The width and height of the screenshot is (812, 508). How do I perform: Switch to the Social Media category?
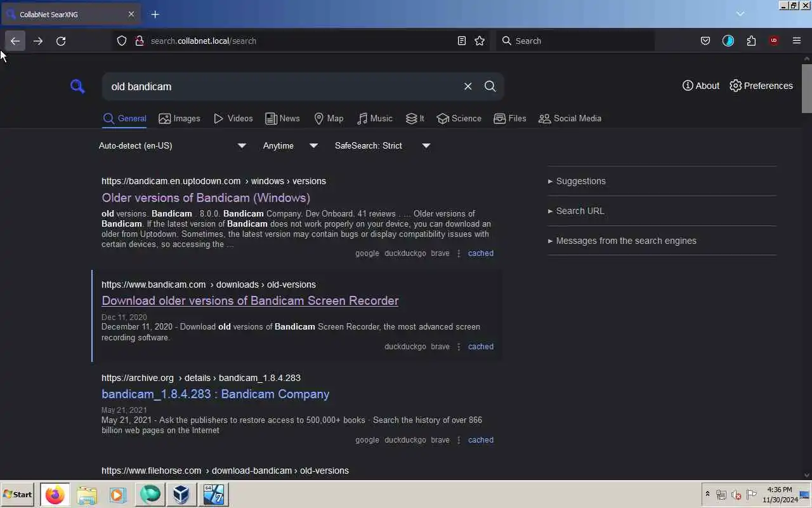(570, 118)
